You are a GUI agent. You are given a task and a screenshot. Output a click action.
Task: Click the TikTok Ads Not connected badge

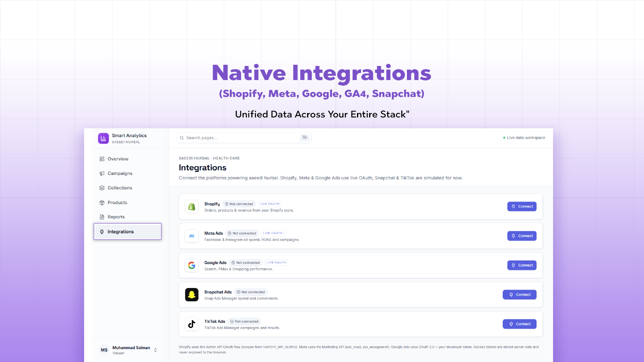click(244, 321)
